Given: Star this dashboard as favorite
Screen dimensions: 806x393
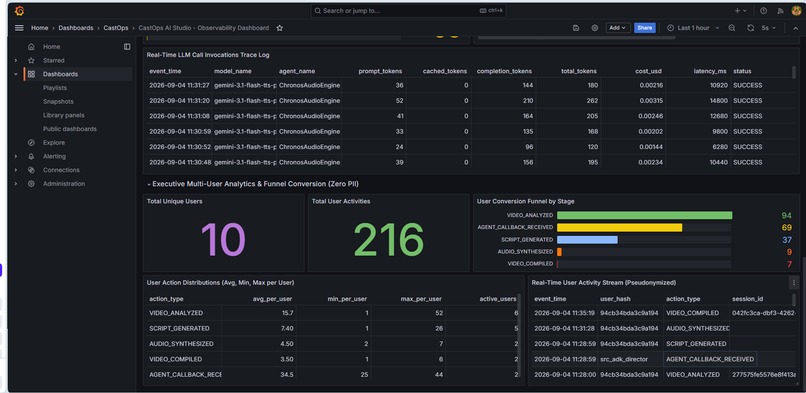Looking at the screenshot, I should (280, 28).
